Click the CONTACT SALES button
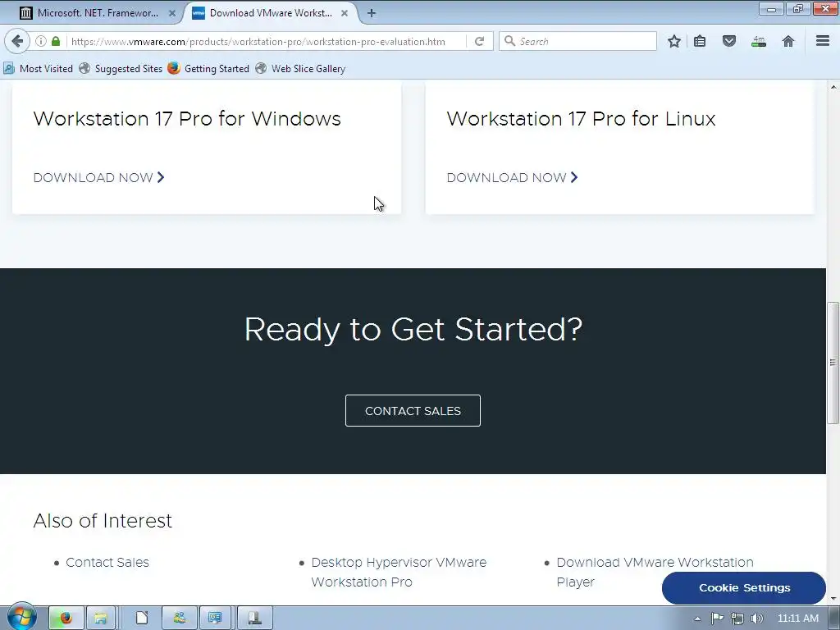The width and height of the screenshot is (840, 630). (413, 411)
